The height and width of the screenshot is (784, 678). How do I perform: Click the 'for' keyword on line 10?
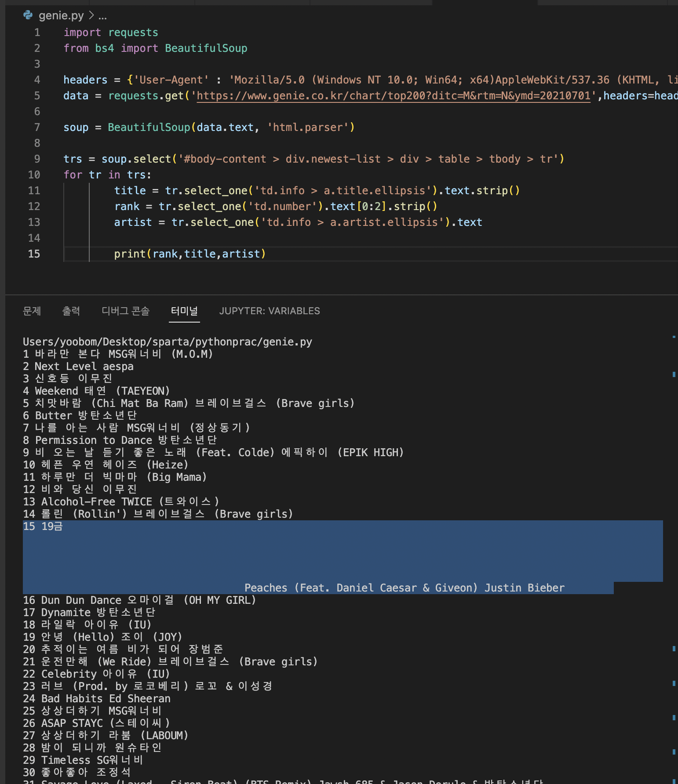(x=73, y=175)
